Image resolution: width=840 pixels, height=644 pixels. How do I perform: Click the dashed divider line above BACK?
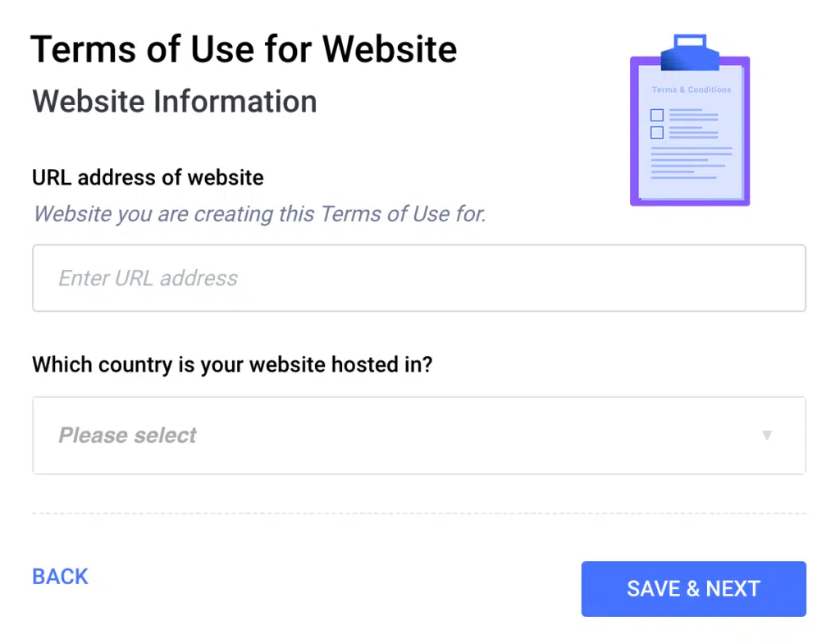pyautogui.click(x=418, y=513)
